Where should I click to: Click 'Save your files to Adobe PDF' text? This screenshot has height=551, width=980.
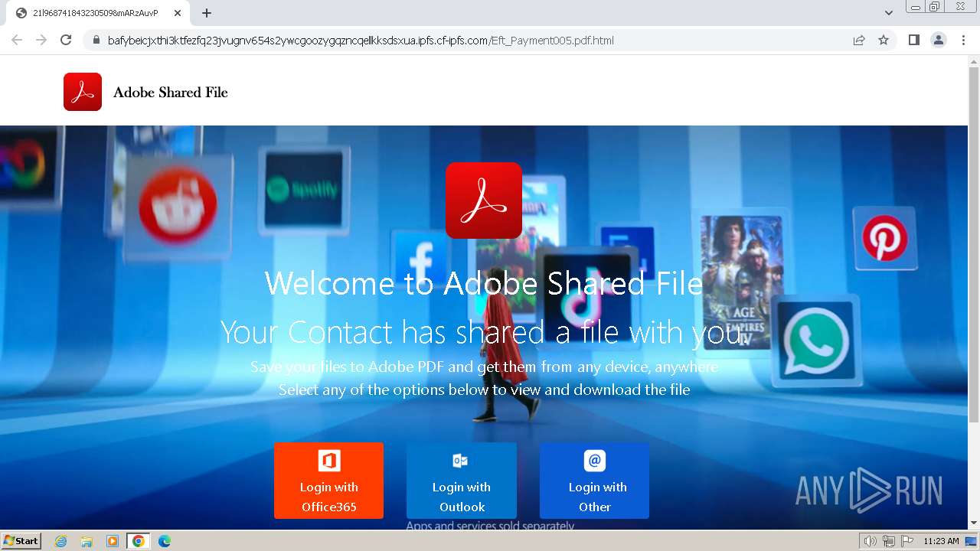pos(484,367)
